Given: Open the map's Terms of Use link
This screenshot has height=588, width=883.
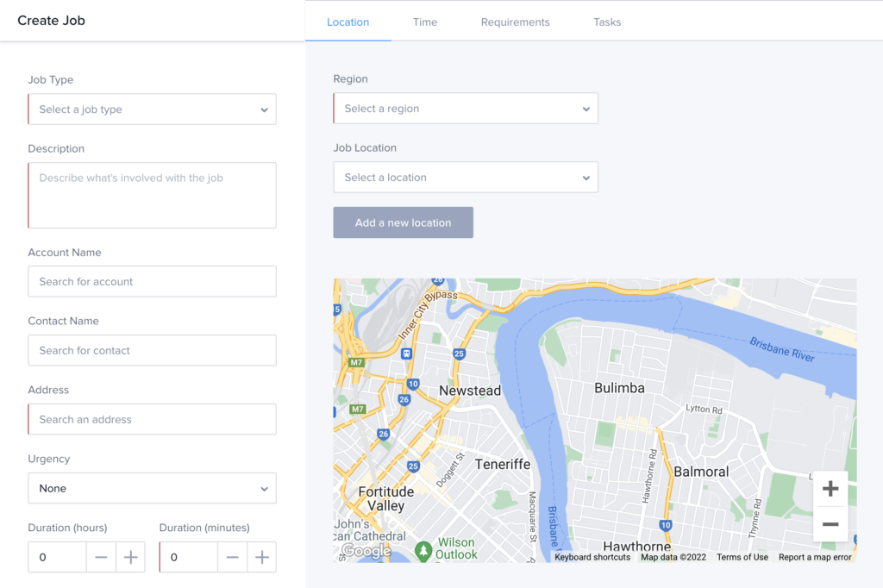Looking at the screenshot, I should pos(742,557).
